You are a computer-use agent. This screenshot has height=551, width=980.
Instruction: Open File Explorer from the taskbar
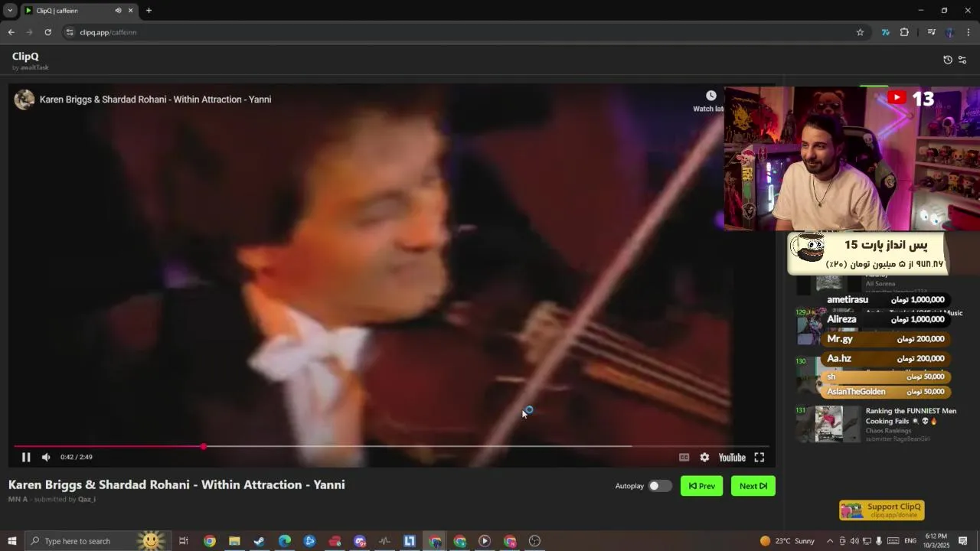[234, 541]
